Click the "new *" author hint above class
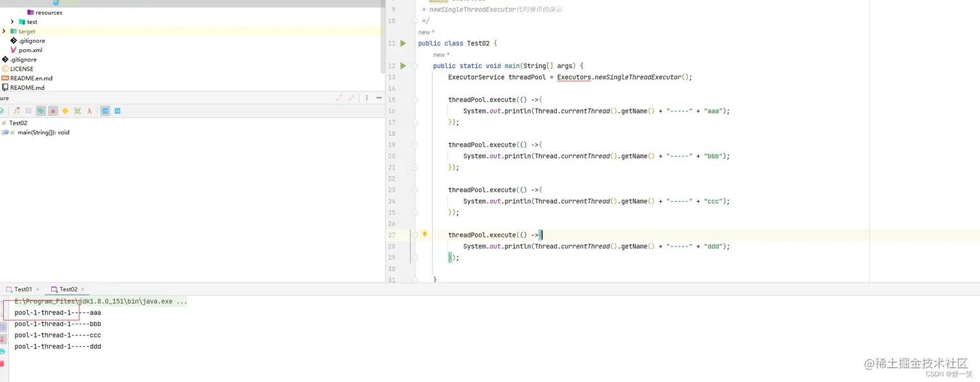This screenshot has height=382, width=980. click(426, 32)
